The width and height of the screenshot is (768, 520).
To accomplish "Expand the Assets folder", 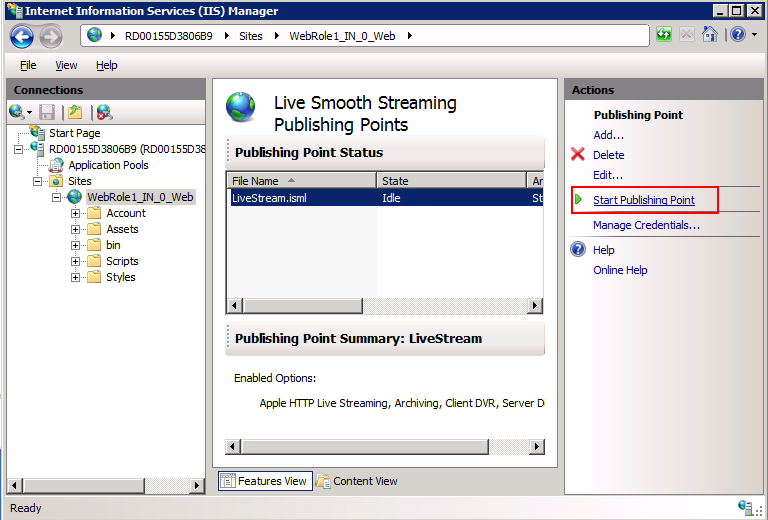I will point(75,229).
